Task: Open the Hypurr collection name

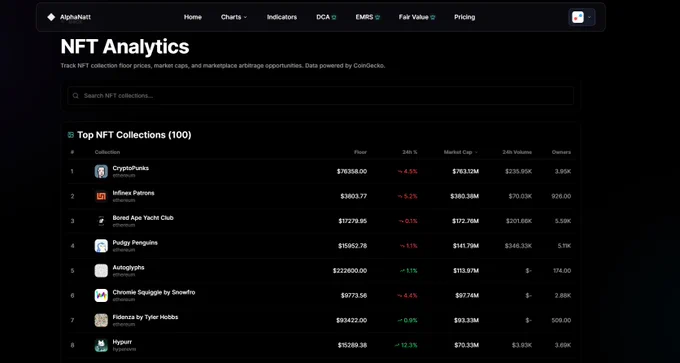Action: 122,342
